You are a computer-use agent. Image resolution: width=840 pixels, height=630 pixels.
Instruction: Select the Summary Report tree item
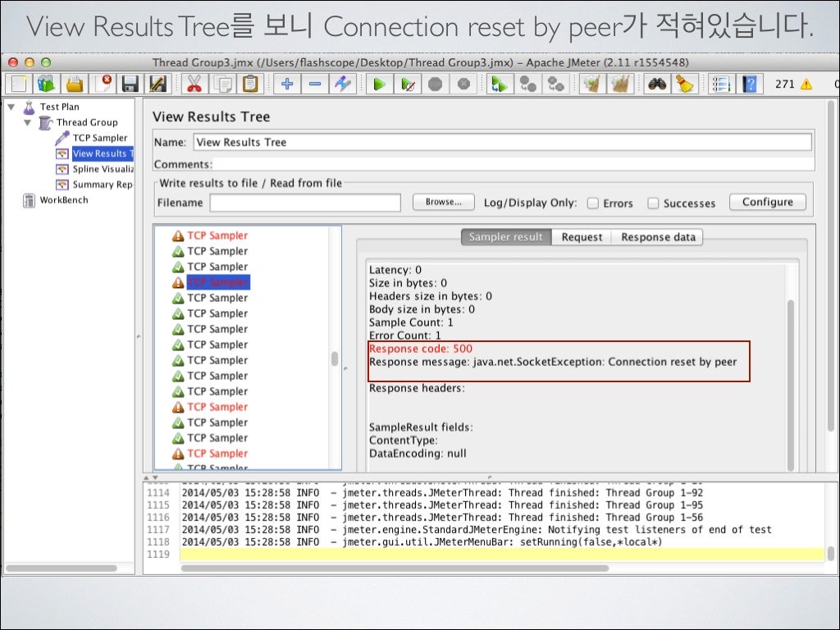coord(103,185)
